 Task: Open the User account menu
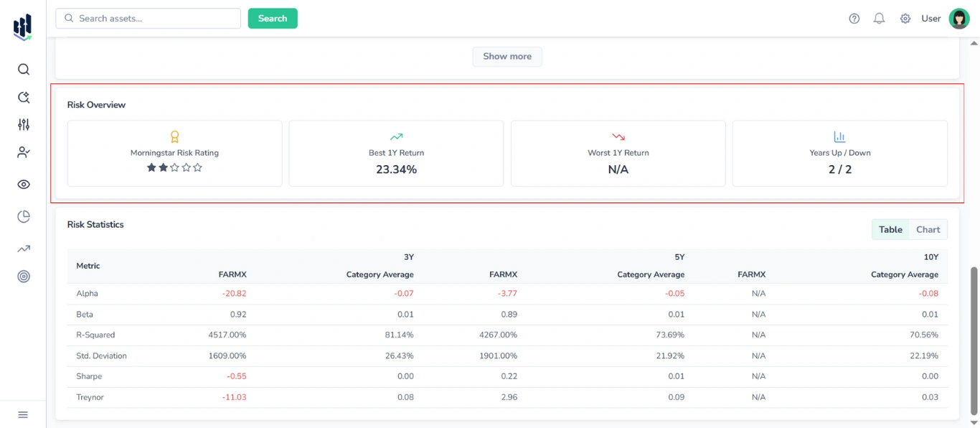coord(930,18)
